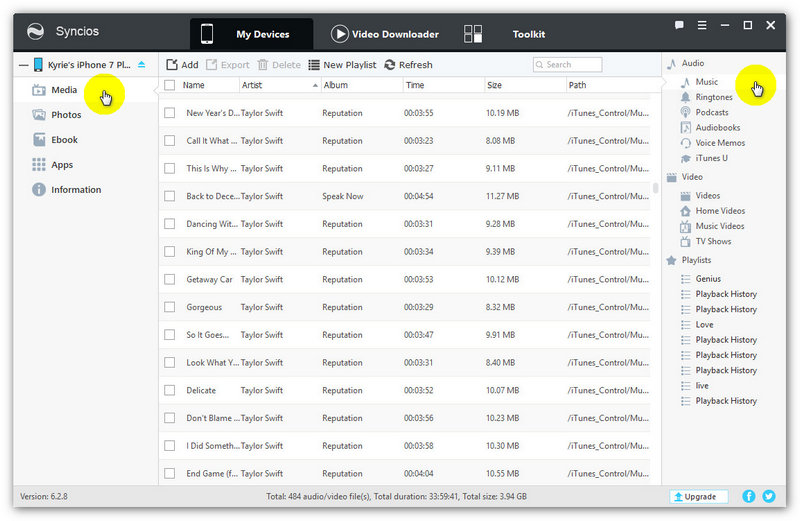This screenshot has width=800, height=521.
Task: Click the song list vertical scrollbar thumb
Action: 656,188
